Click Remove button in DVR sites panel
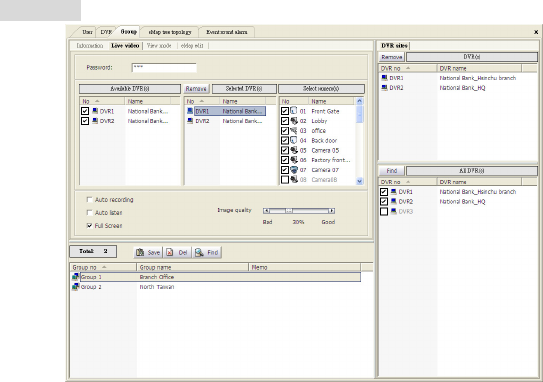543x382 pixels. [392, 57]
